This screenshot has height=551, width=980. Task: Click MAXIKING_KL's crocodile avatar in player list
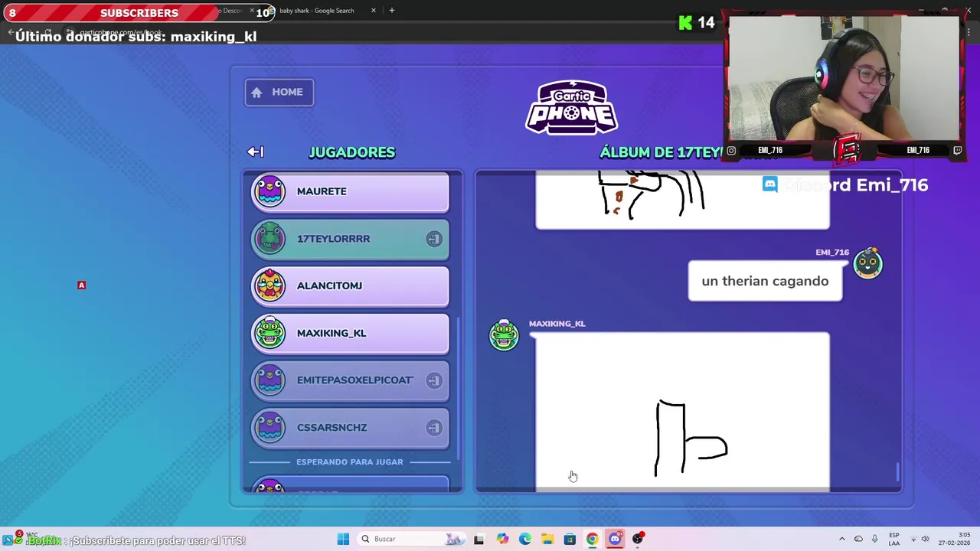[x=269, y=333]
